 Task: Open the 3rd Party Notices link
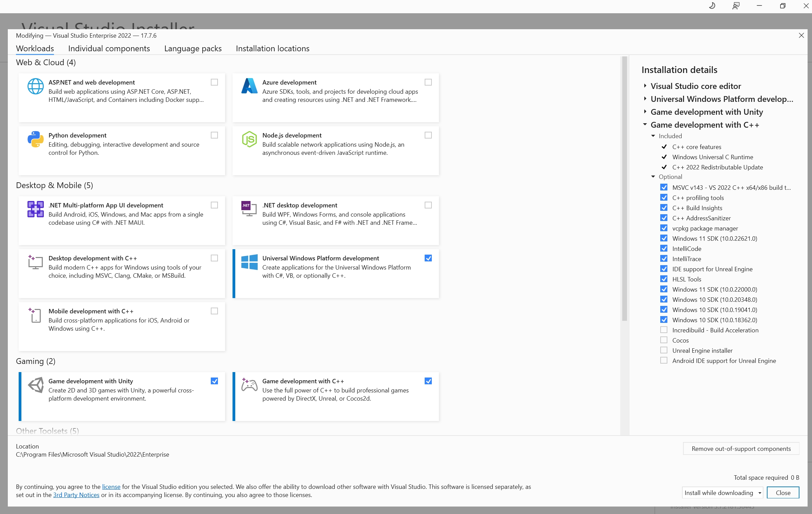tap(76, 495)
